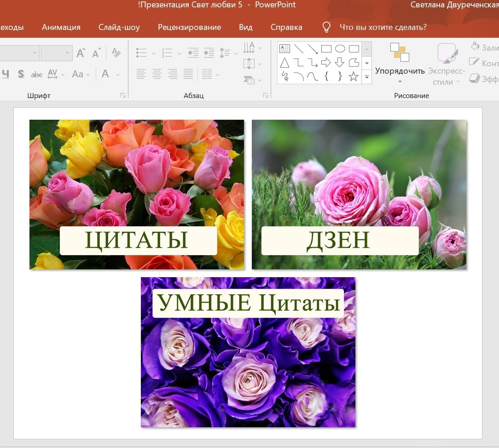This screenshot has width=499, height=448.
Task: Insert a left brace shape
Action: (326, 76)
